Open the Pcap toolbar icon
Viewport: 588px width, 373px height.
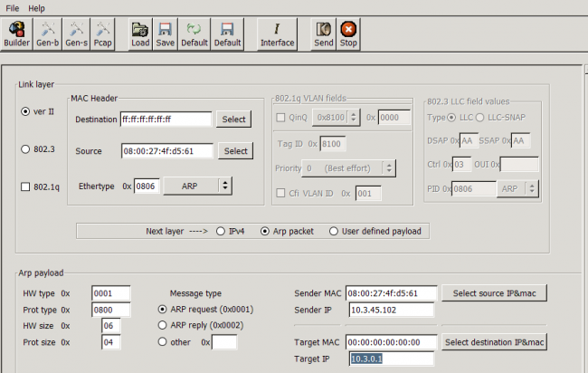pos(104,34)
